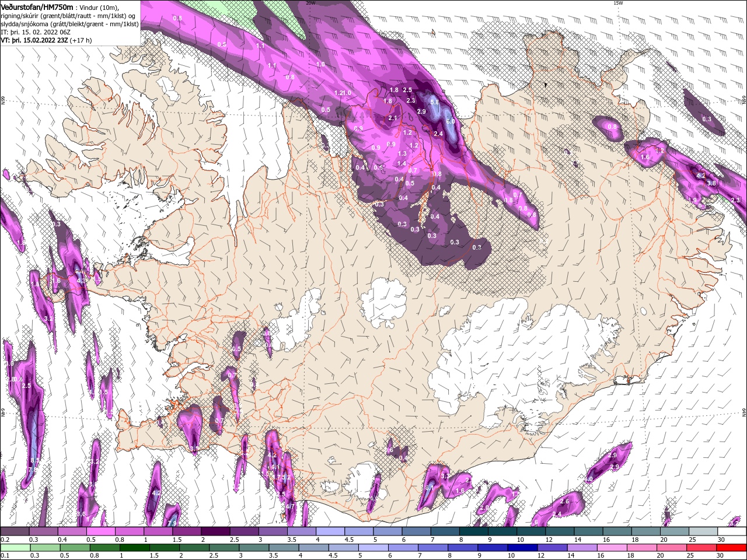Click the 0.4 label in snow legend
The image size is (747, 560).
tap(62, 540)
